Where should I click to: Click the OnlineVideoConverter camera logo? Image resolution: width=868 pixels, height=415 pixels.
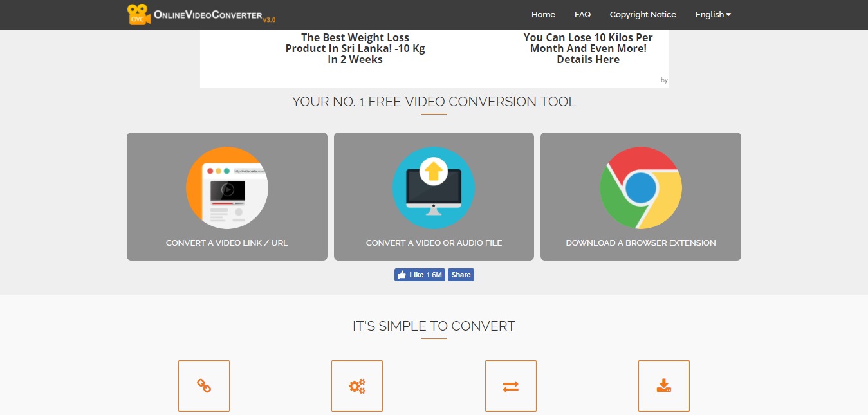(136, 14)
